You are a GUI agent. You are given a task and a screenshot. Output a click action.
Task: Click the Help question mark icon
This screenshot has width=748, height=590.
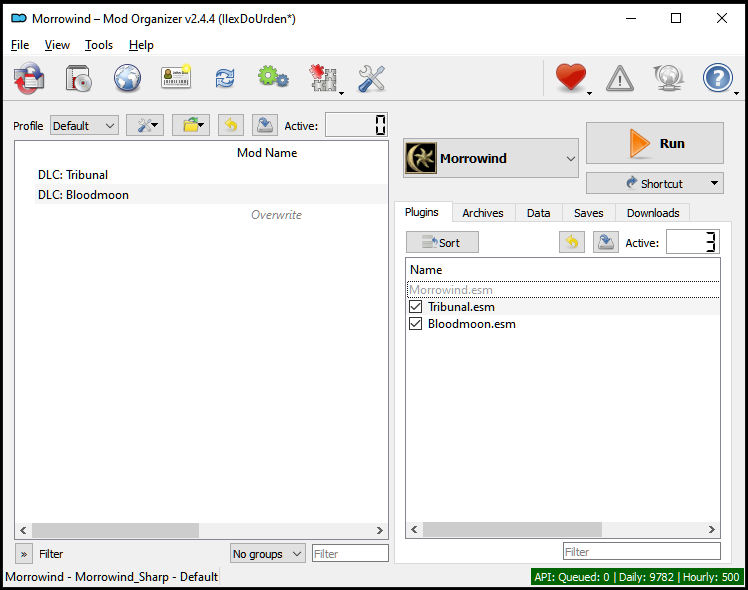718,78
